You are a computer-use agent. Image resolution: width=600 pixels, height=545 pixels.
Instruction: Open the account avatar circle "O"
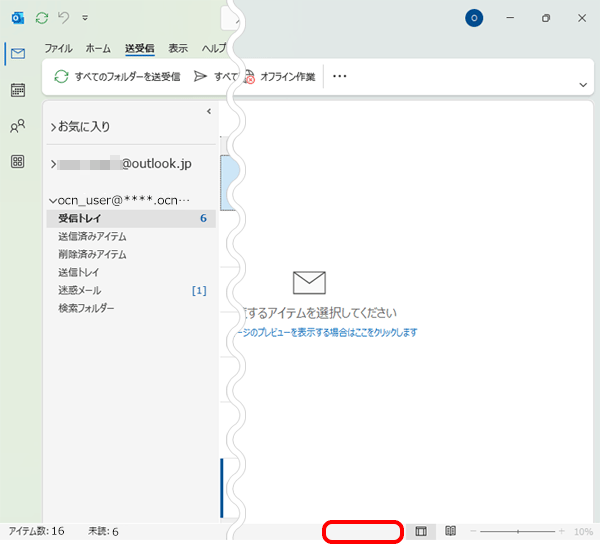tap(474, 18)
